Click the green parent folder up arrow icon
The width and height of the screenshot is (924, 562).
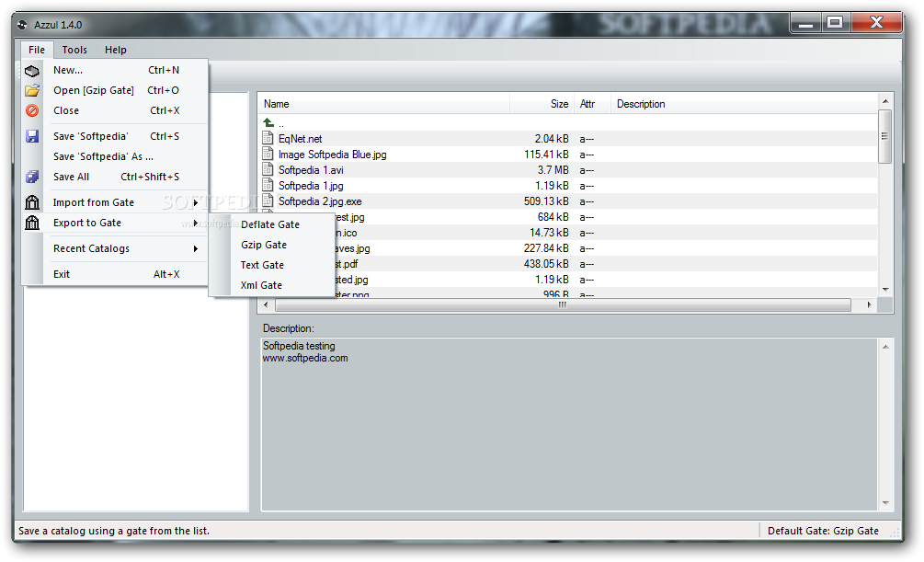[x=268, y=122]
